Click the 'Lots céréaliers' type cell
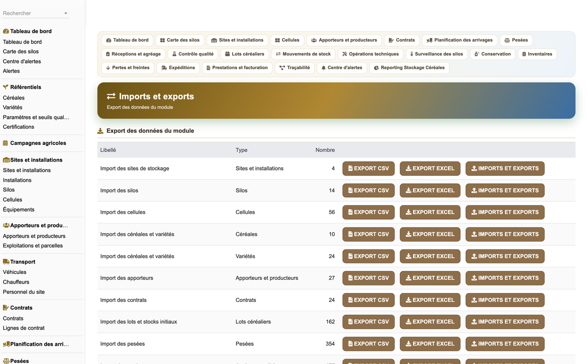 (253, 322)
